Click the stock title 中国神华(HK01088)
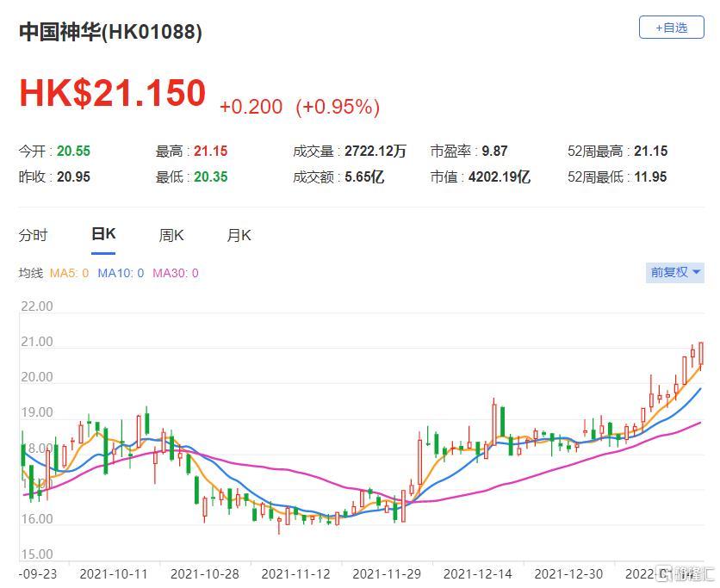The height and width of the screenshot is (588, 720). coord(110,32)
